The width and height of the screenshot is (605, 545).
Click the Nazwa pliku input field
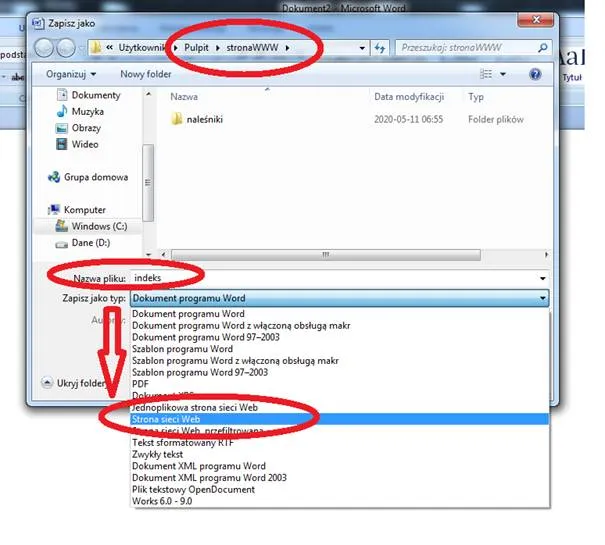click(x=334, y=278)
